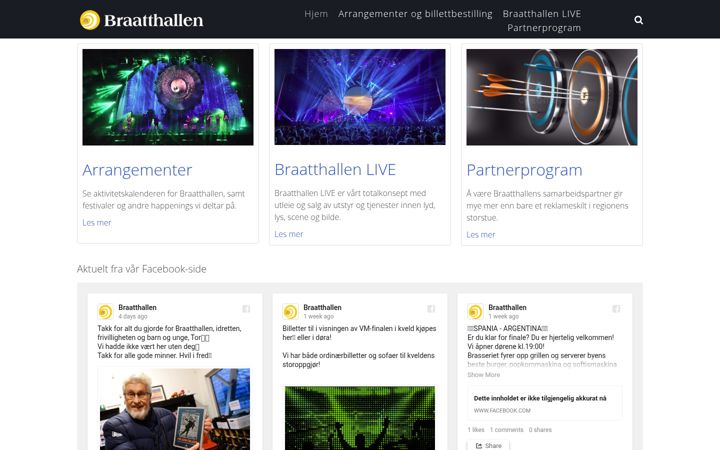Open the Arrangementer card heading
The image size is (720, 450).
(x=137, y=170)
